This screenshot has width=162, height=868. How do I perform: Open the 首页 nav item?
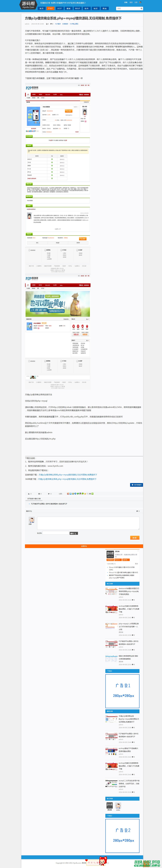click(x=42, y=8)
